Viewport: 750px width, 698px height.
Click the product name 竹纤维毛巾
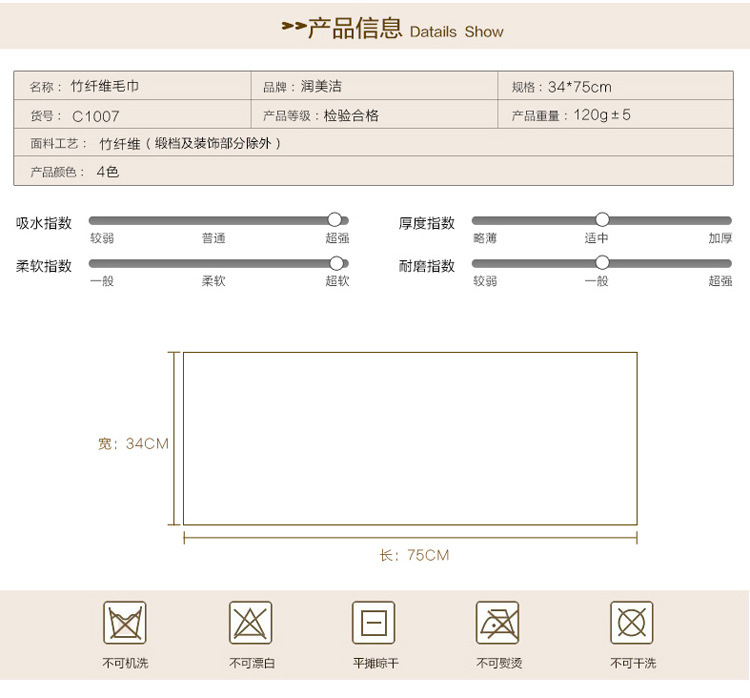(105, 86)
